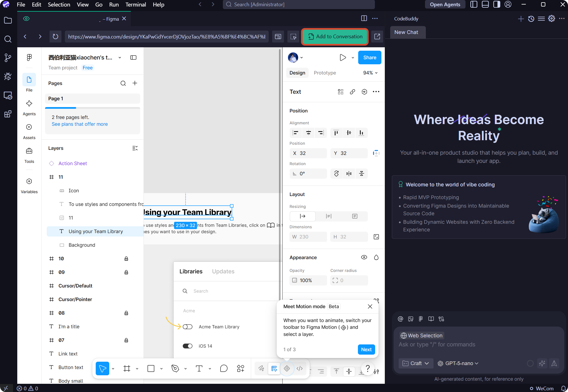
Task: Open the Actions components tool icon
Action: pos(241,368)
